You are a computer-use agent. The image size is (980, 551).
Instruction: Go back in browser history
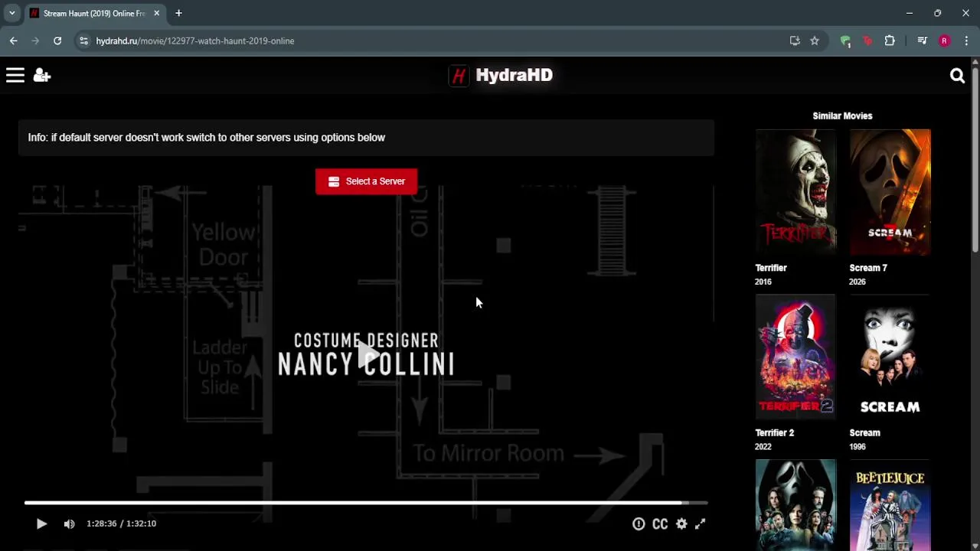[14, 41]
